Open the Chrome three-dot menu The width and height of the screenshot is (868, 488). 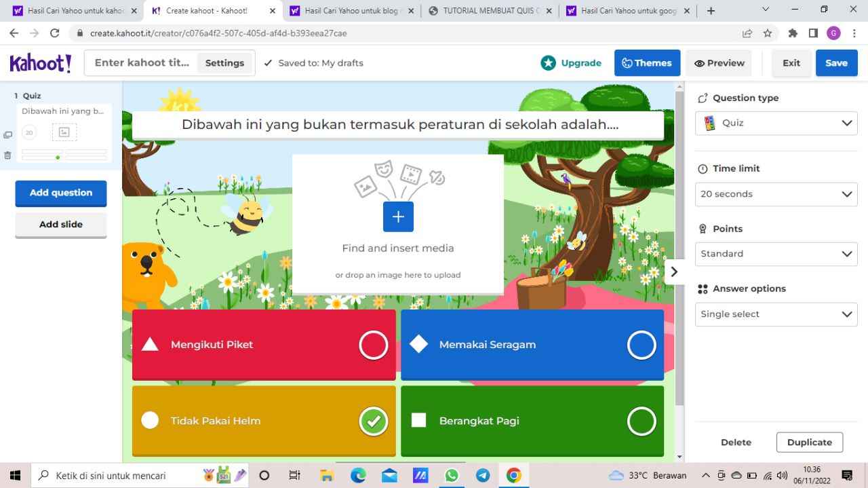pos(854,33)
